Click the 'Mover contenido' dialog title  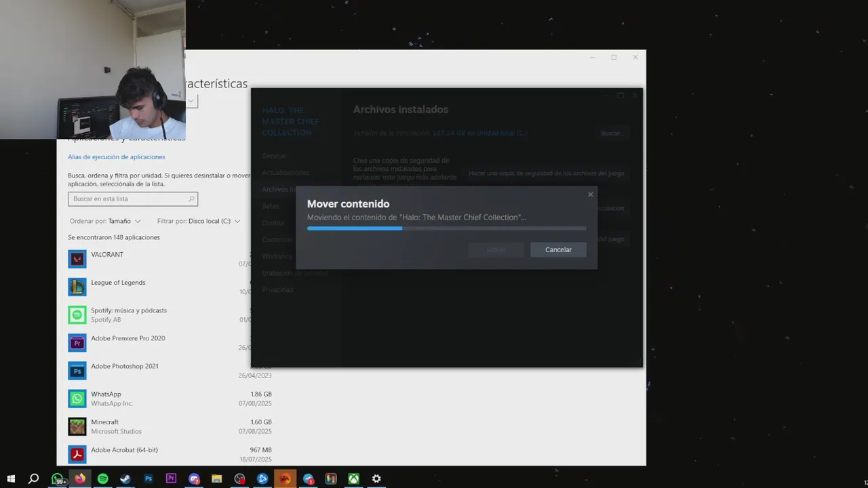tap(348, 204)
